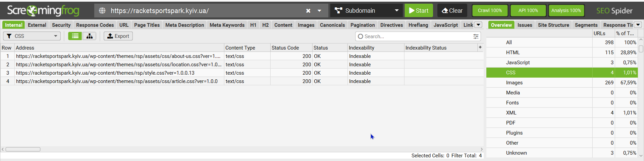Screen dimensions: 644x161
Task: Click the Clear button
Action: [x=452, y=11]
